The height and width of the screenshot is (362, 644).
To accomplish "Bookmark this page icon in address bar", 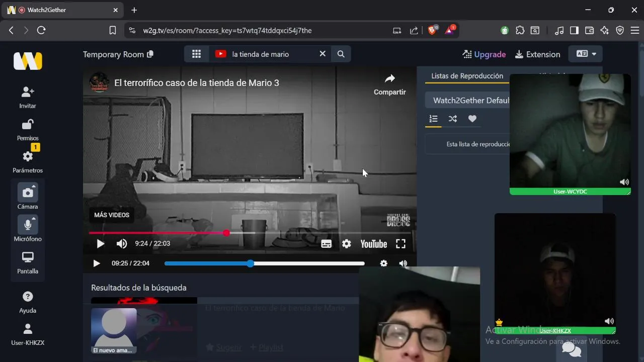I will point(113,31).
